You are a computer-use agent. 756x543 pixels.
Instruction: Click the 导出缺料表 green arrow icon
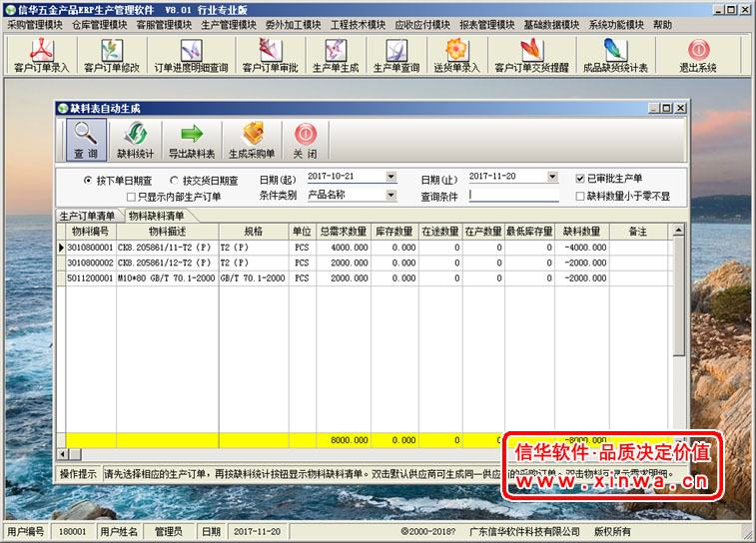pos(192,140)
